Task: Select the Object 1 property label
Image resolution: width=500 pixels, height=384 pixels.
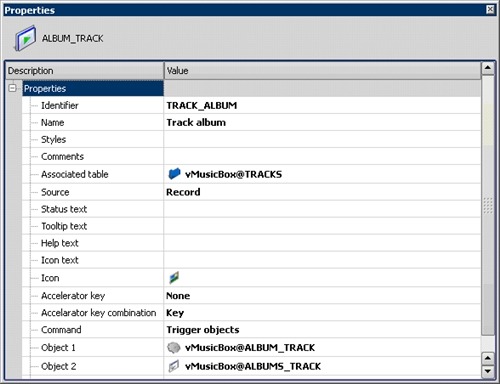Action: click(58, 348)
